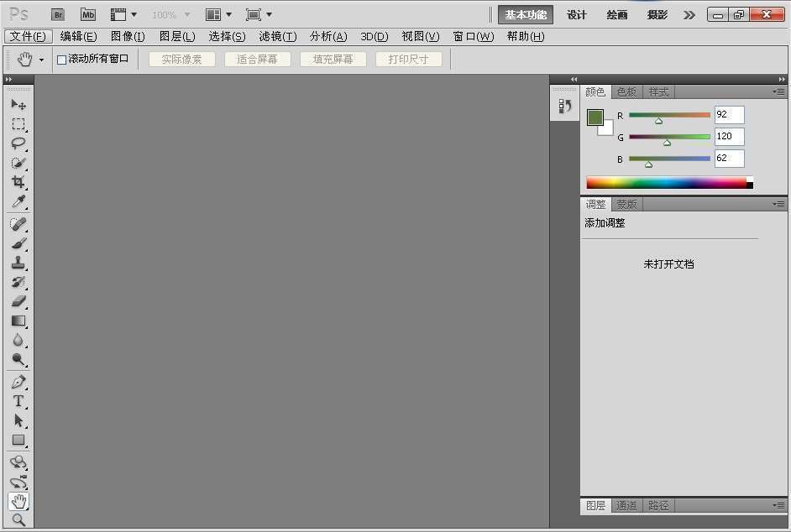Select the Horizontal Type tool
791x532 pixels.
point(18,400)
